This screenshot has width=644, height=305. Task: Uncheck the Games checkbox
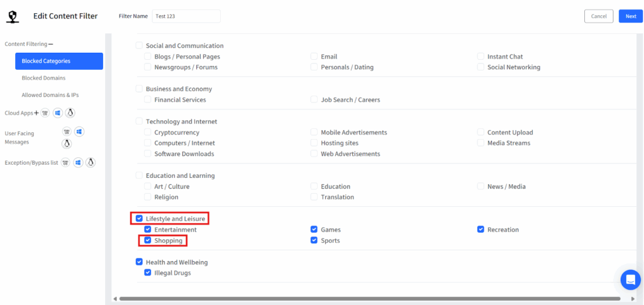(314, 229)
